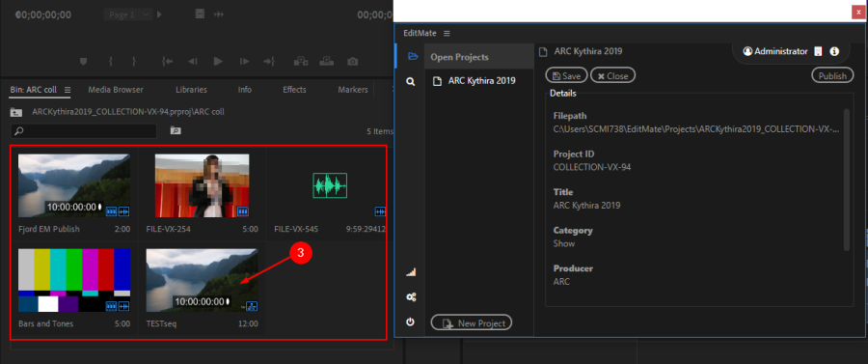Open the Page 1 dropdown
868x364 pixels.
(x=128, y=14)
